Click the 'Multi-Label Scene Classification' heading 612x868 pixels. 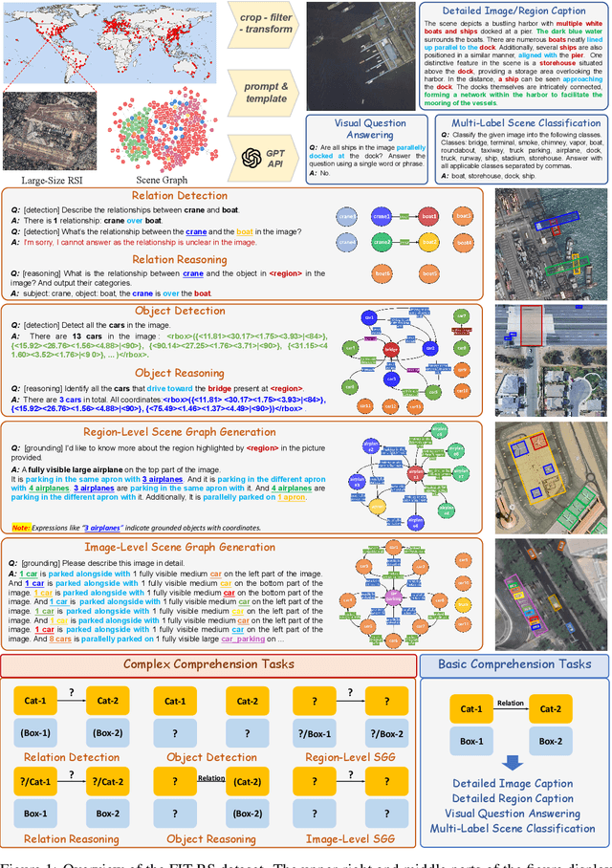[x=518, y=122]
